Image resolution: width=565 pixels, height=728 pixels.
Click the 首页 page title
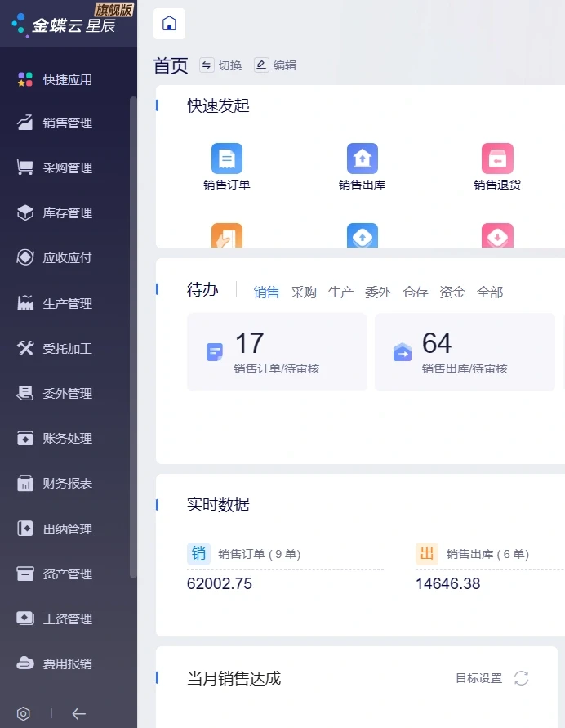tap(171, 65)
